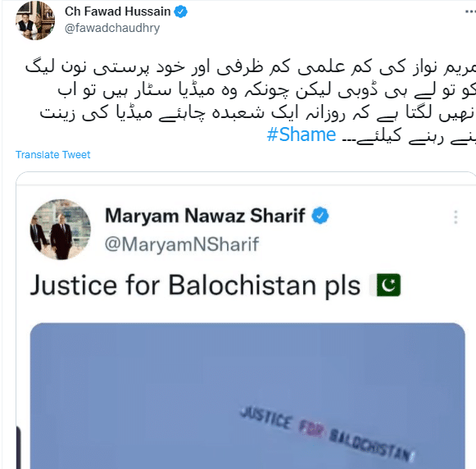The width and height of the screenshot is (476, 469).
Task: Click Maryam Nawaz Sharif's profile picture
Action: tap(60, 230)
